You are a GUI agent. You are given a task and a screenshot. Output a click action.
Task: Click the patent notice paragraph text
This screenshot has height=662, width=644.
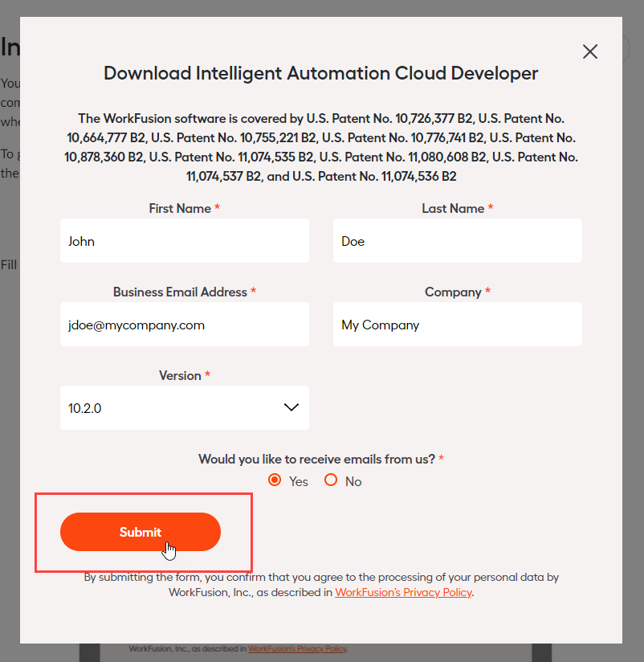point(321,147)
